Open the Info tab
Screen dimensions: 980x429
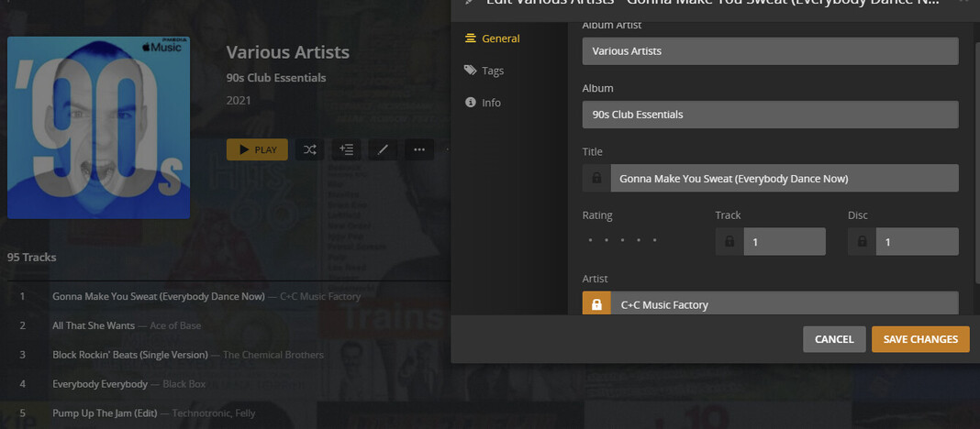pyautogui.click(x=484, y=103)
